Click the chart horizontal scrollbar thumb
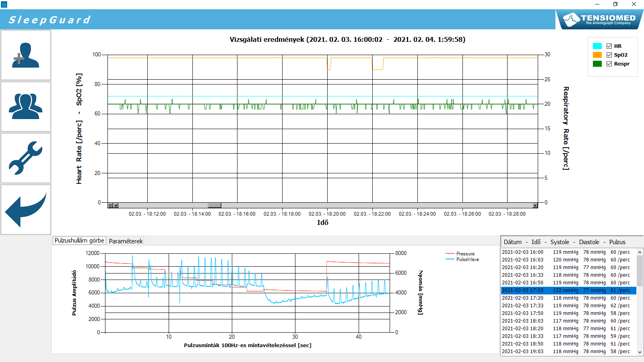 (x=214, y=206)
